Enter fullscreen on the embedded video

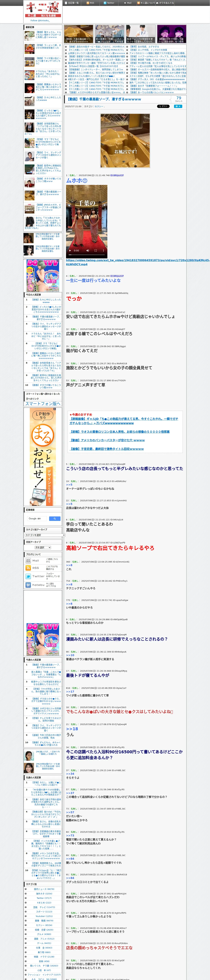(x=95, y=251)
